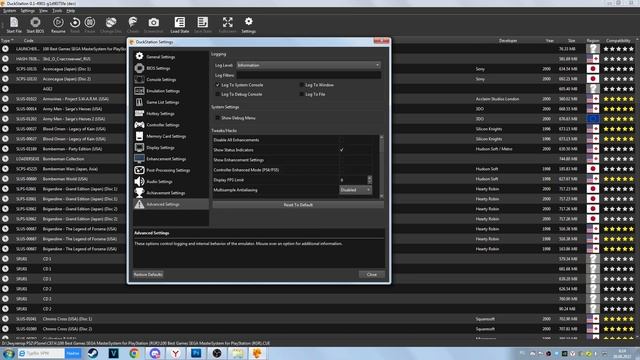This screenshot has width=640, height=360.
Task: Select Advanced Settings in settings sidebar
Action: tap(171, 204)
